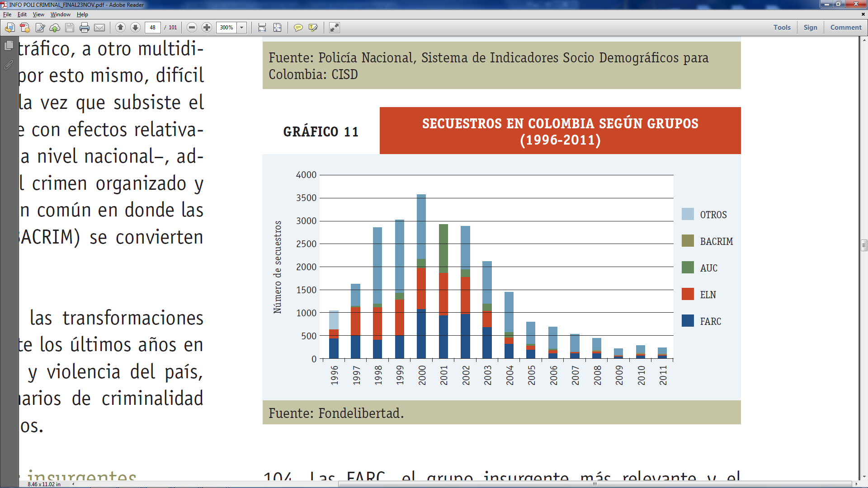Open the Comment pane
Screen dimensions: 868x488
(x=846, y=28)
